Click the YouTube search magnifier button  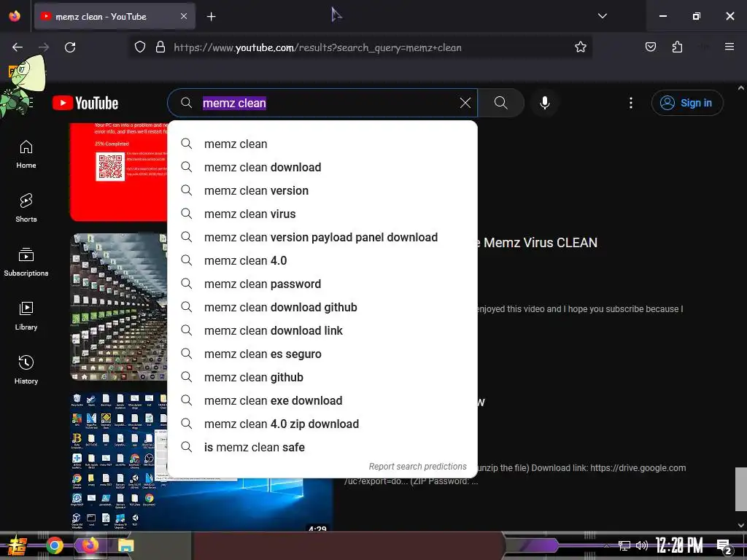[500, 103]
